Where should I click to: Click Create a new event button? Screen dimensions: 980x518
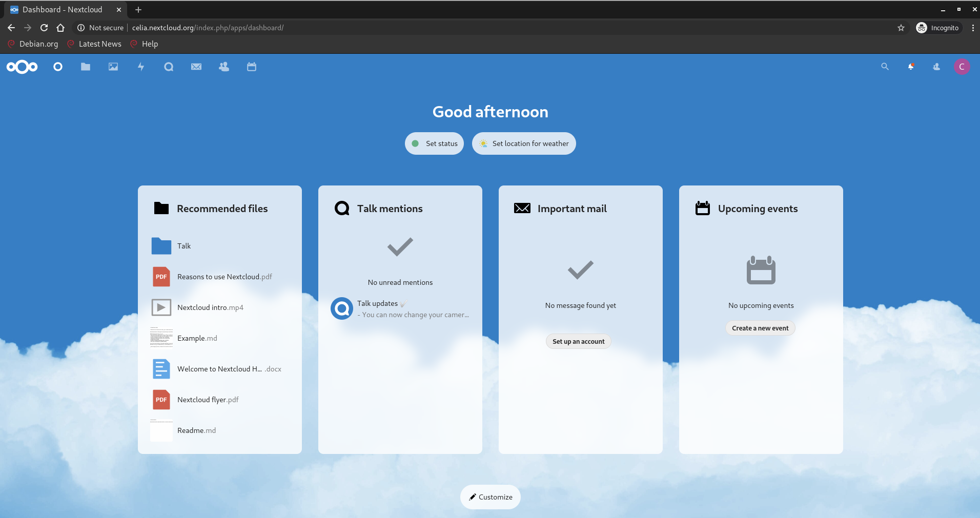(760, 328)
